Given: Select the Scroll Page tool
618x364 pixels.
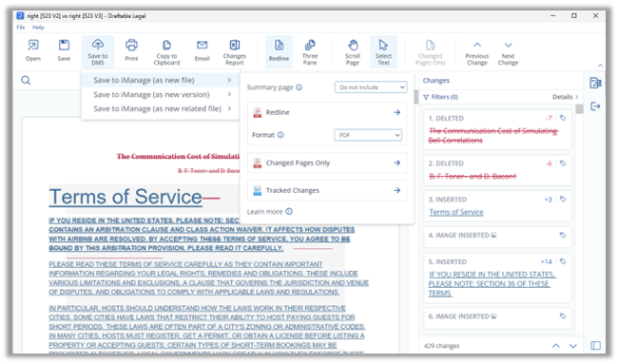Looking at the screenshot, I should click(353, 52).
